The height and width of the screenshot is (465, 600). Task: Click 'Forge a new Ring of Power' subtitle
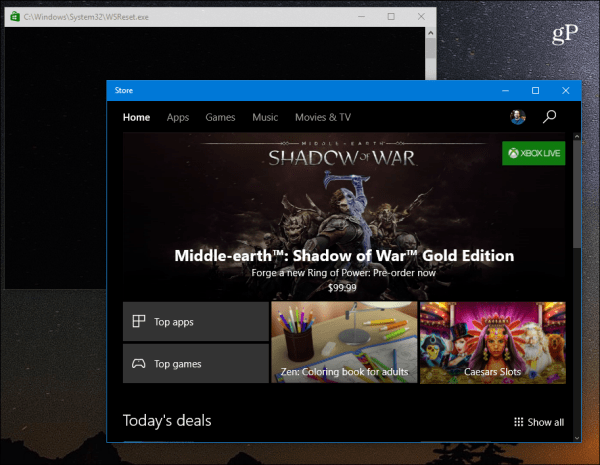(343, 273)
